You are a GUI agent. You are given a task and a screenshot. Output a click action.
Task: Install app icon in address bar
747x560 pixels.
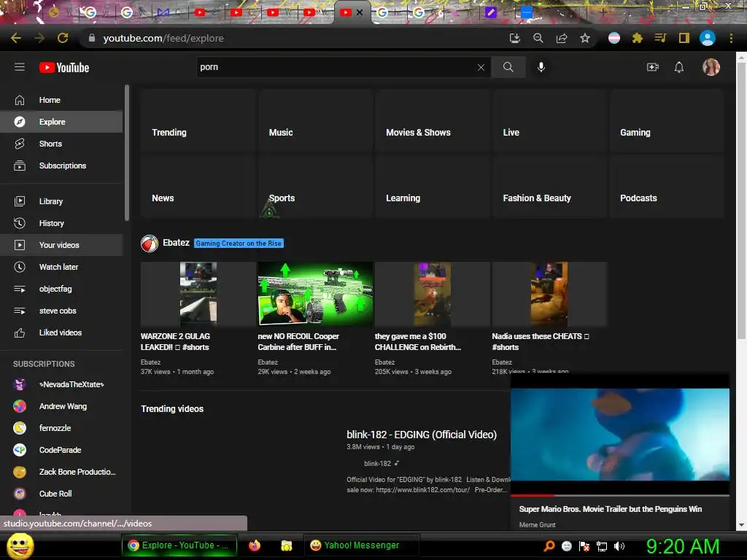point(515,38)
